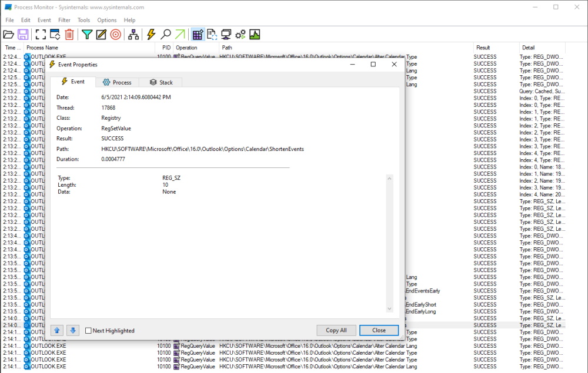
Task: Click the detail pane scroll down arrow
Action: (x=389, y=309)
